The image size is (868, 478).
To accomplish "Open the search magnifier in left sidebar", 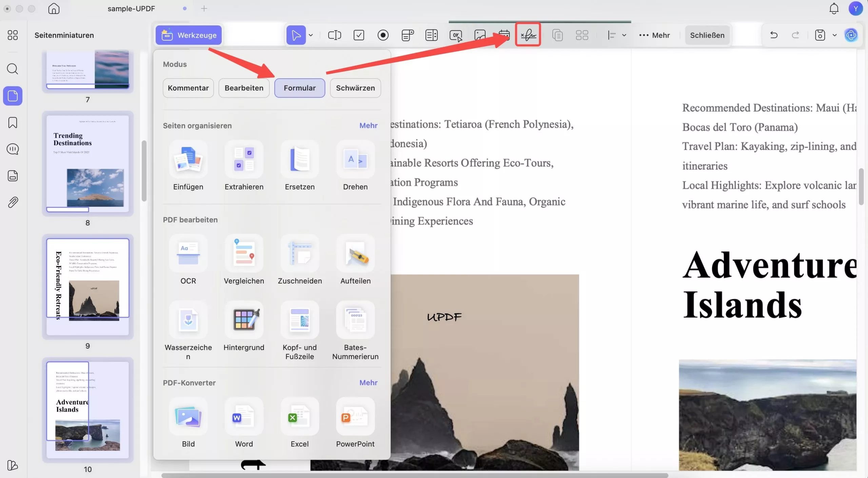I will [13, 69].
